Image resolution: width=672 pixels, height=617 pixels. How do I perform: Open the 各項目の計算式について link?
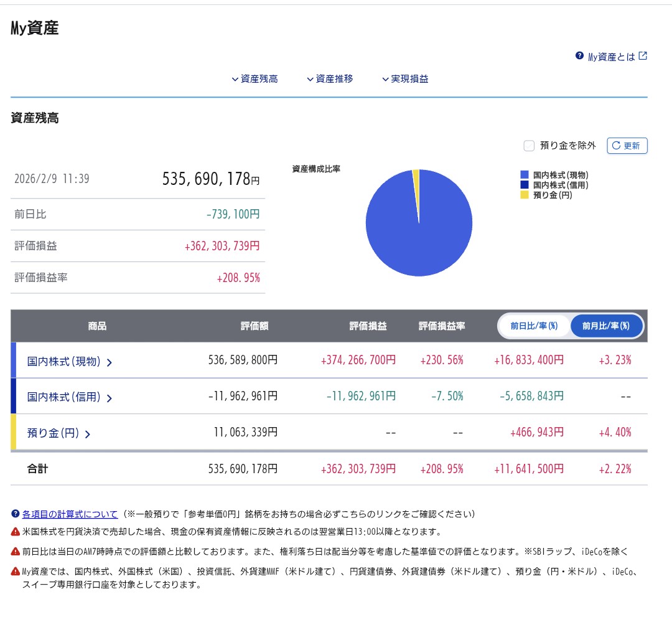pos(70,514)
